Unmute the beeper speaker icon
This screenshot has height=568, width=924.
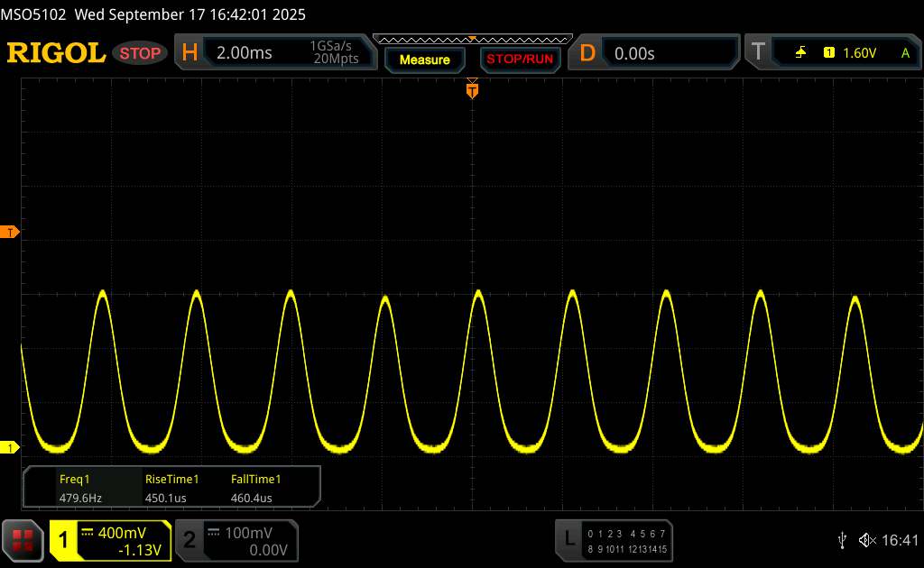(866, 539)
